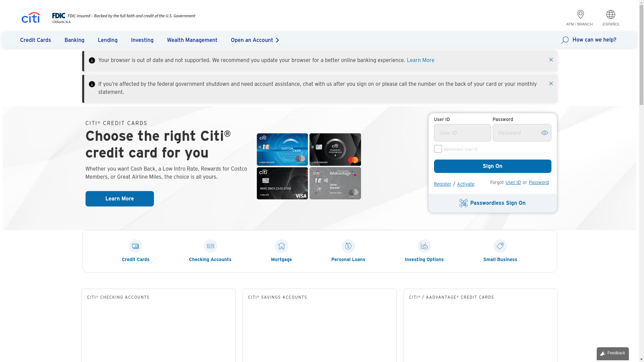Click the Citi logo
The height and width of the screenshot is (362, 644).
(x=31, y=18)
